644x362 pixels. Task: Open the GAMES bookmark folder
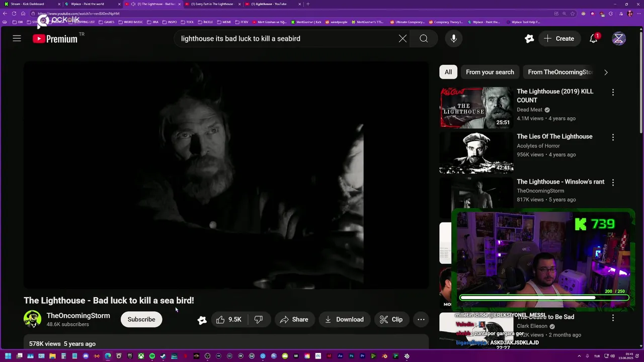click(x=107, y=22)
